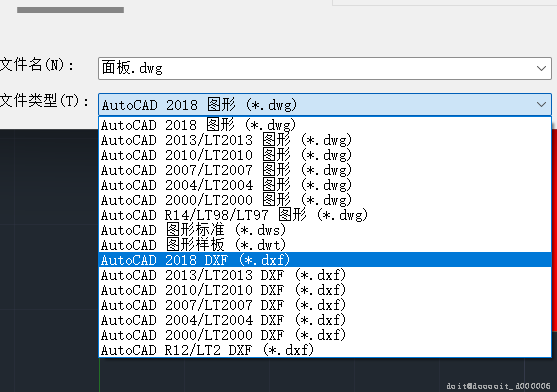Select AutoCAD 2007/LT2007 DXF (*.dxf)
Image resolution: width=557 pixels, height=392 pixels.
click(x=325, y=305)
